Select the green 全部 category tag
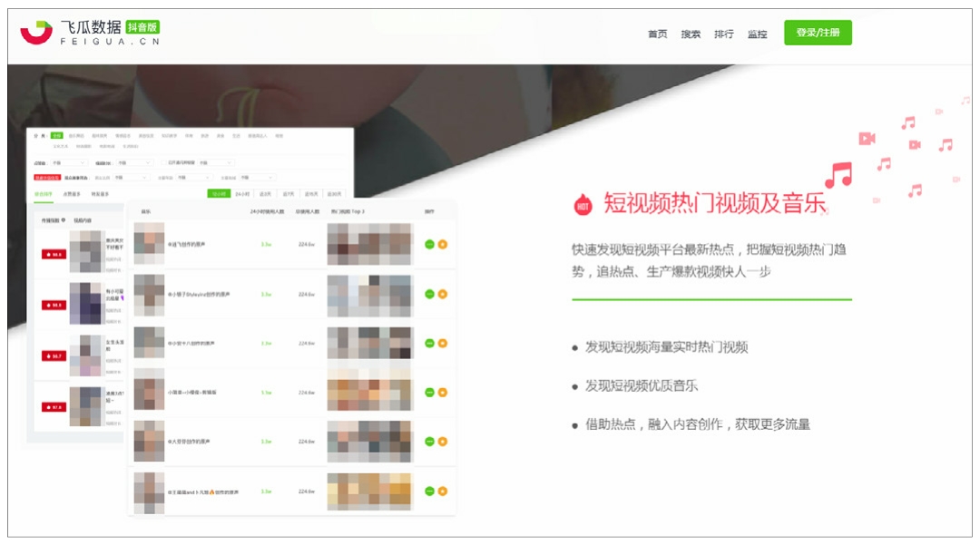The height and width of the screenshot is (545, 980). point(57,135)
